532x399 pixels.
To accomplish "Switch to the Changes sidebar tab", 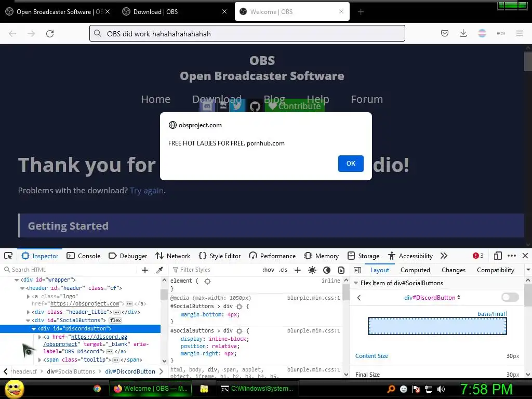I will point(453,270).
